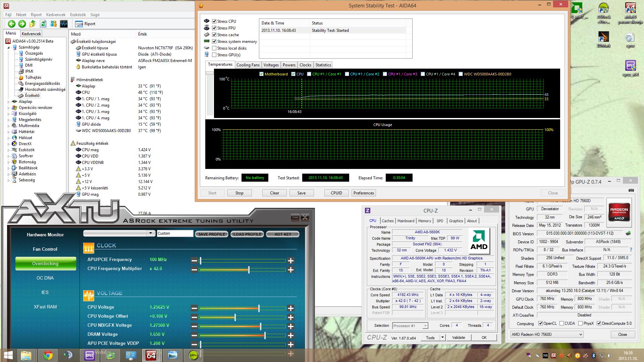The width and height of the screenshot is (644, 362).
Task: Click the Custom profile name field
Action: pos(175,233)
